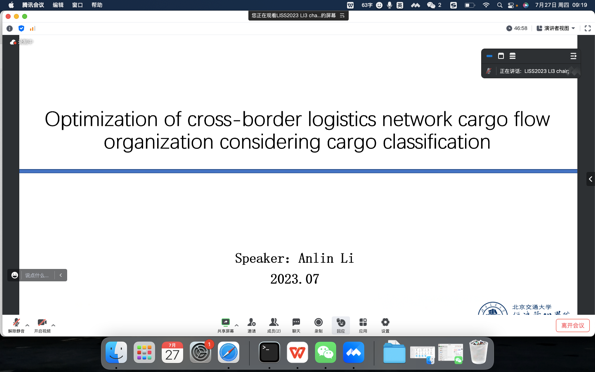
Task: Expand share screen options arrow
Action: 236,325
